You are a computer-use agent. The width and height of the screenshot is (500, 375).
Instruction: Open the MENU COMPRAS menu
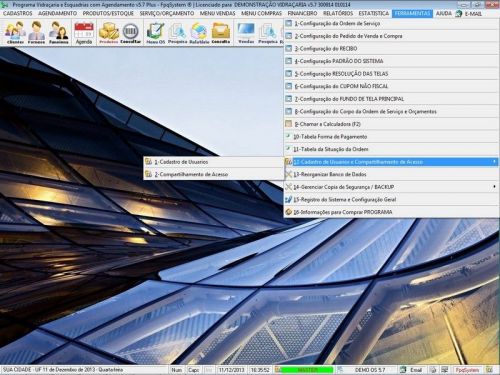coord(261,13)
